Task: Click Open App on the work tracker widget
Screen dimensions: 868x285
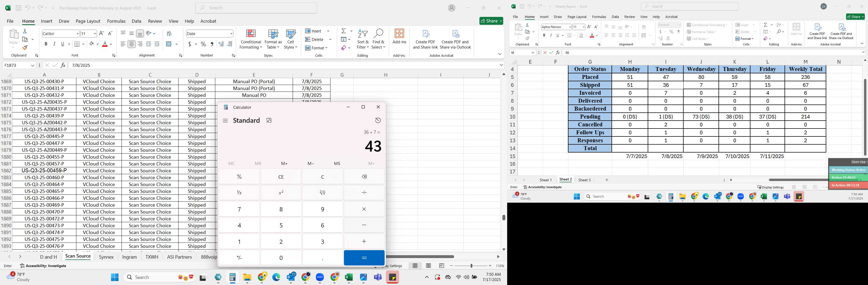Action: coord(858,162)
